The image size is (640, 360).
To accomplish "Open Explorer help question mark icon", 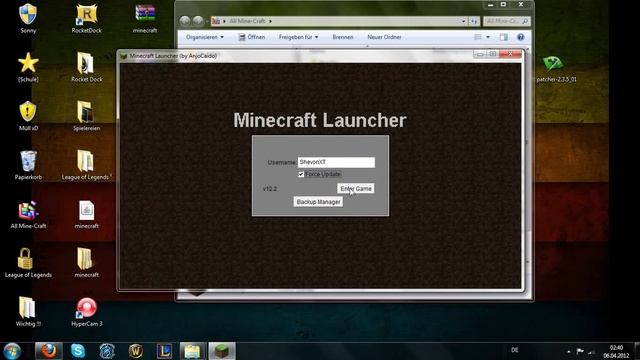I will [x=520, y=37].
